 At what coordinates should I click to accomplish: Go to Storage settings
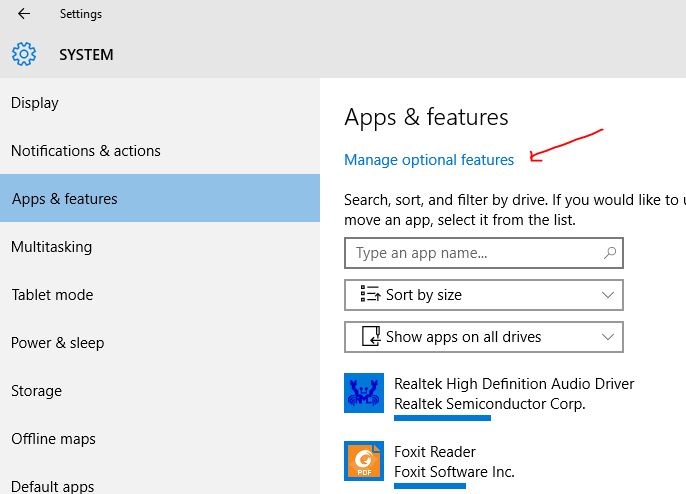point(160,390)
